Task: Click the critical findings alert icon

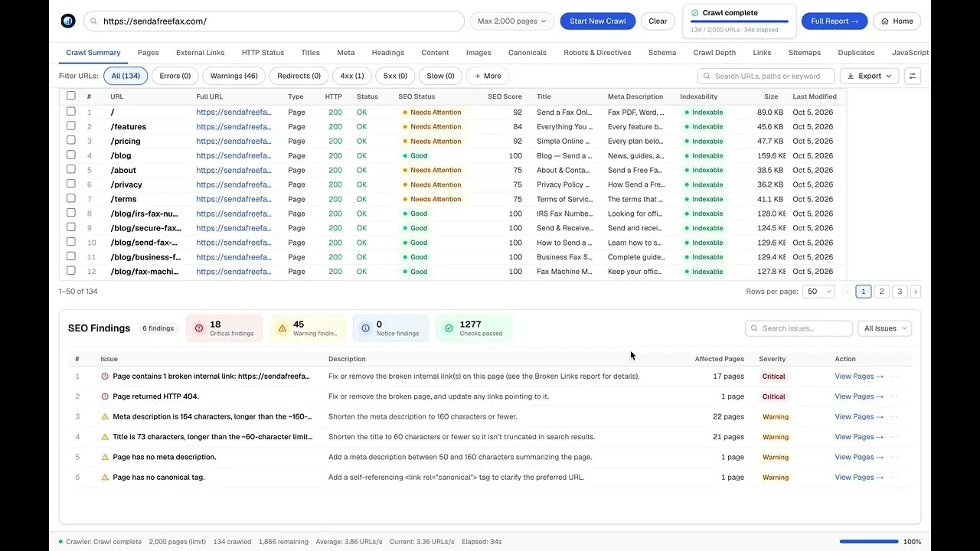Action: coord(199,328)
